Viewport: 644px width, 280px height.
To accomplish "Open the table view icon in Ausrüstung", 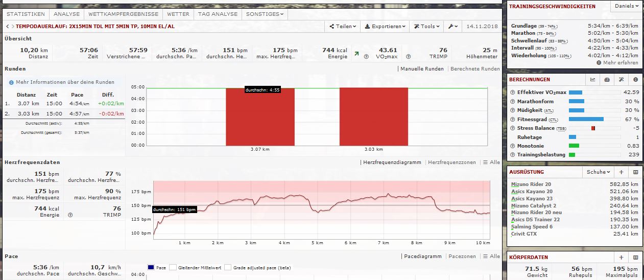I will [635, 172].
